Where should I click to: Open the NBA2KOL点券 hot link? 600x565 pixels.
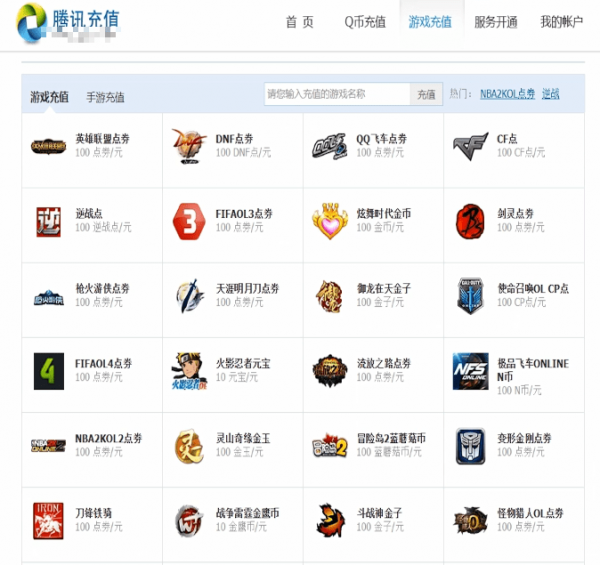[x=507, y=94]
